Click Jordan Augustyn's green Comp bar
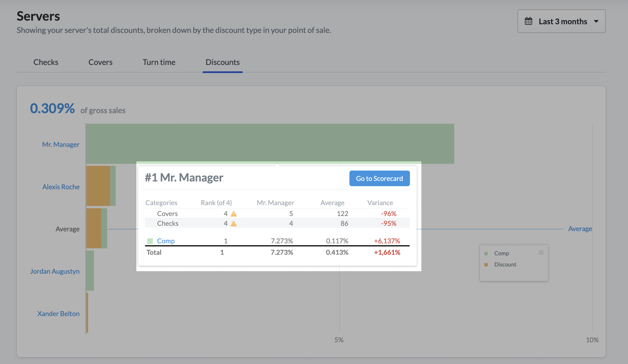 pyautogui.click(x=90, y=271)
